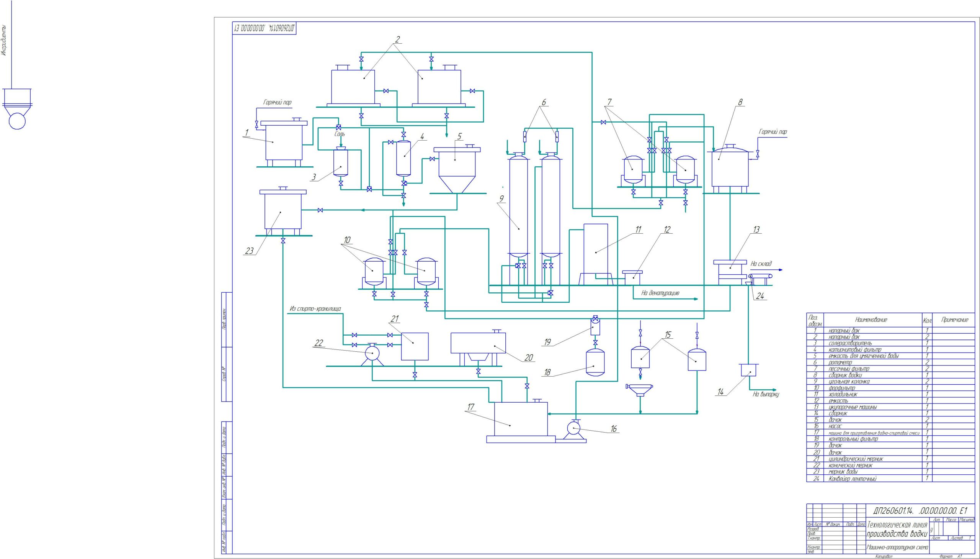Click the 'Формат А1' note below the frame
The image size is (980, 559).
click(x=951, y=556)
